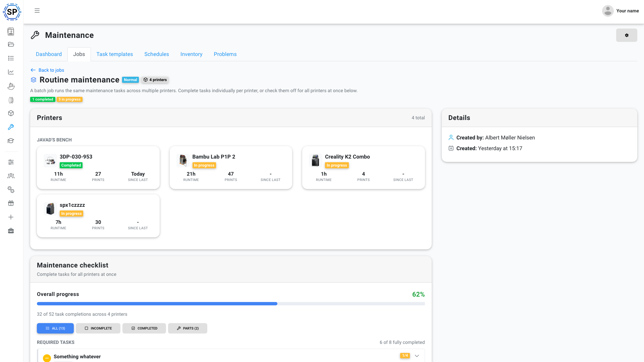
Task: Expand the Something whatever task row
Action: coord(417,356)
